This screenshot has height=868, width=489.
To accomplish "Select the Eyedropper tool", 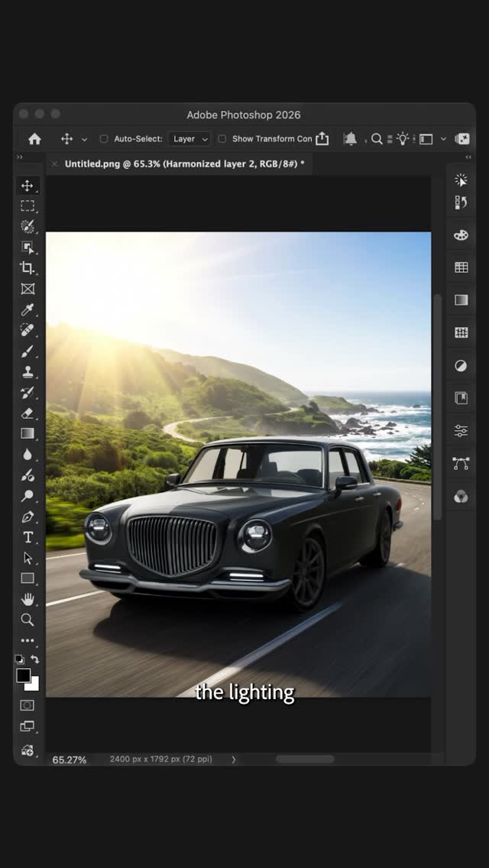I will [x=28, y=309].
